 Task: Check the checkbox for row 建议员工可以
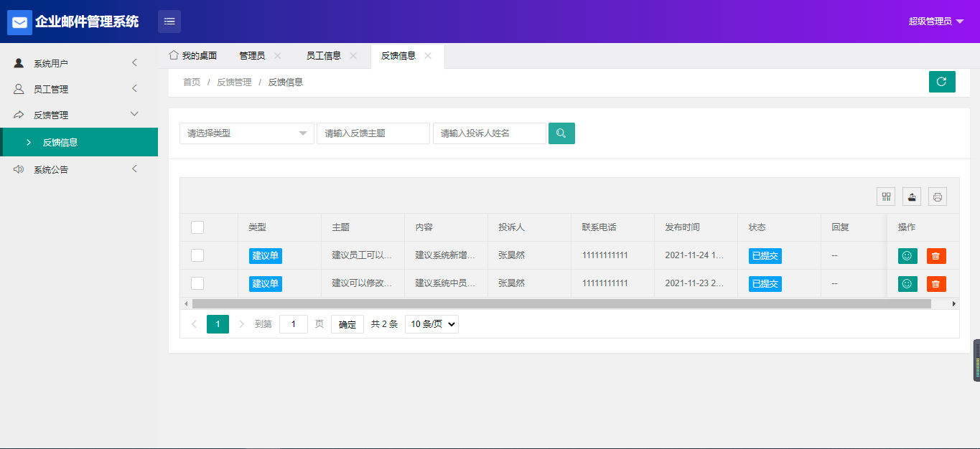197,255
